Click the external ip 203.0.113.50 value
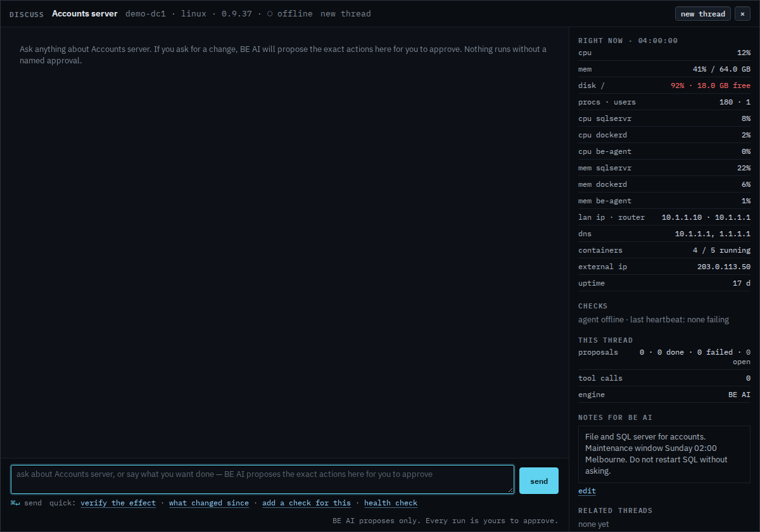This screenshot has width=760, height=532. pyautogui.click(x=724, y=267)
